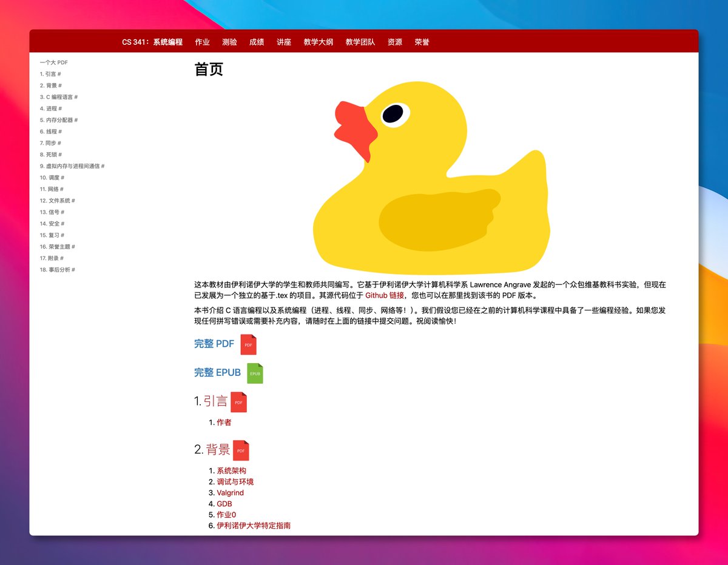Open the 作业0 section link

[226, 515]
